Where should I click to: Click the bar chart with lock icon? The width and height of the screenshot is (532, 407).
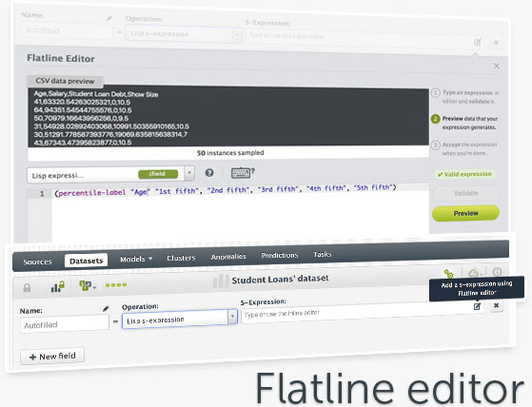[58, 286]
